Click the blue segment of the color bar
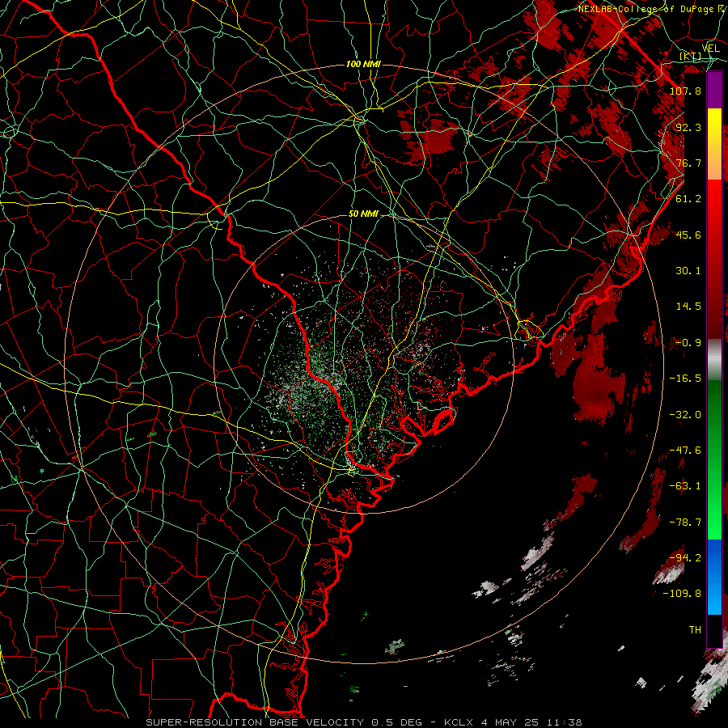728x728 pixels. (x=714, y=577)
